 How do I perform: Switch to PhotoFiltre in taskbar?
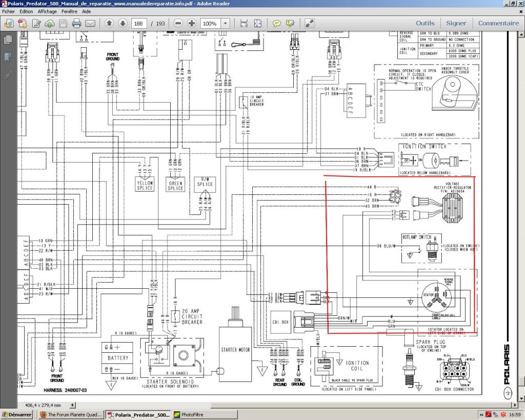tap(205, 415)
